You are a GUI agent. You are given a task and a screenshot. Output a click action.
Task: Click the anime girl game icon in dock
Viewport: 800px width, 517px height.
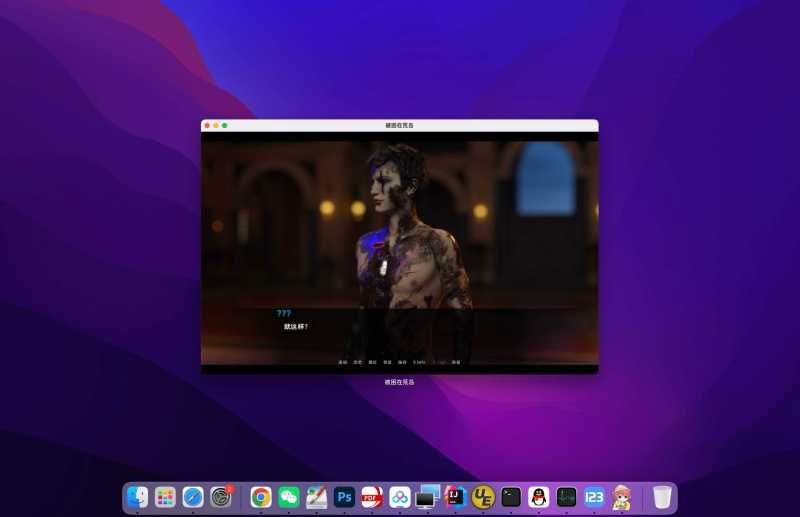coord(621,497)
